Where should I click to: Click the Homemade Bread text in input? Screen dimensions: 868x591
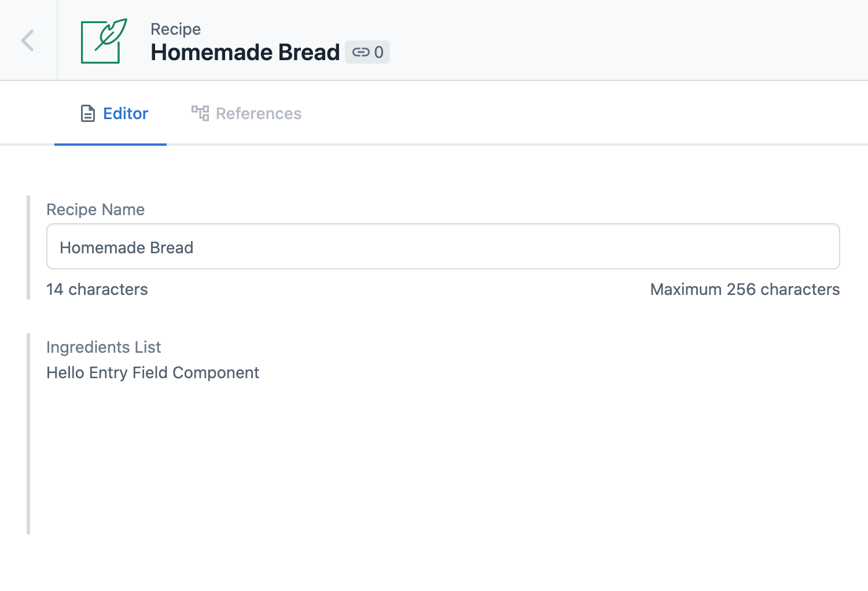pyautogui.click(x=127, y=248)
